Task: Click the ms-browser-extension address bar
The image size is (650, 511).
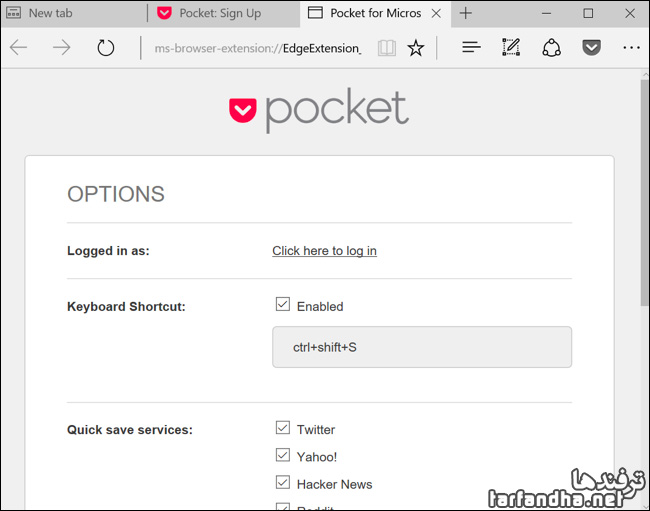Action: 257,48
